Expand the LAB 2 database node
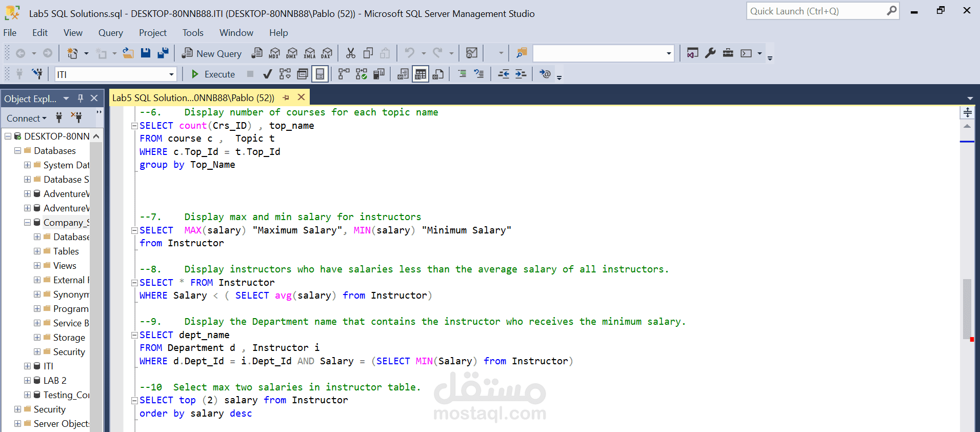Screen dimensions: 980x432 click(27, 381)
